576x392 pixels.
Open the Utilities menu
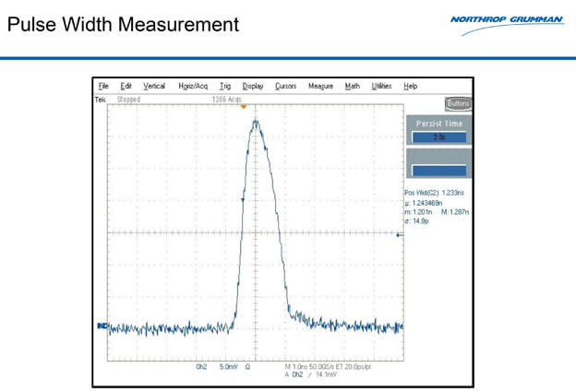[x=381, y=86]
